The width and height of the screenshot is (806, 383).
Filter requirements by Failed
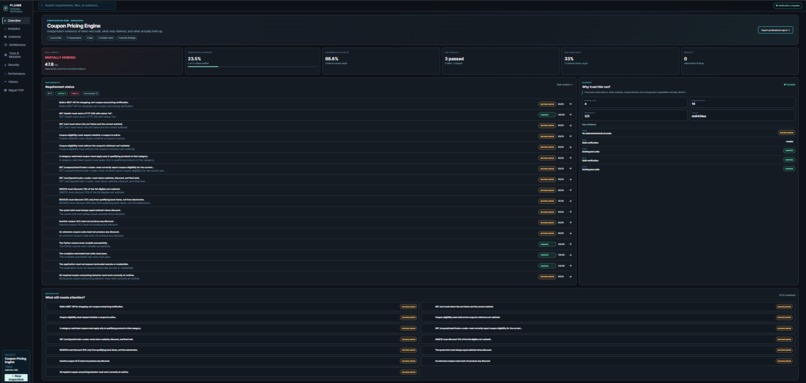click(75, 94)
